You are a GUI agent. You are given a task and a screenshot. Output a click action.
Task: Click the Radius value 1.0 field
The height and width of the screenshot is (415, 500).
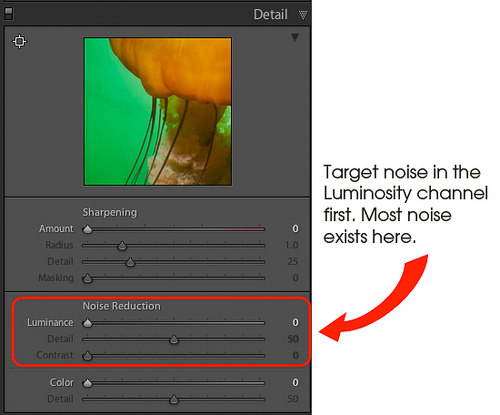(292, 245)
